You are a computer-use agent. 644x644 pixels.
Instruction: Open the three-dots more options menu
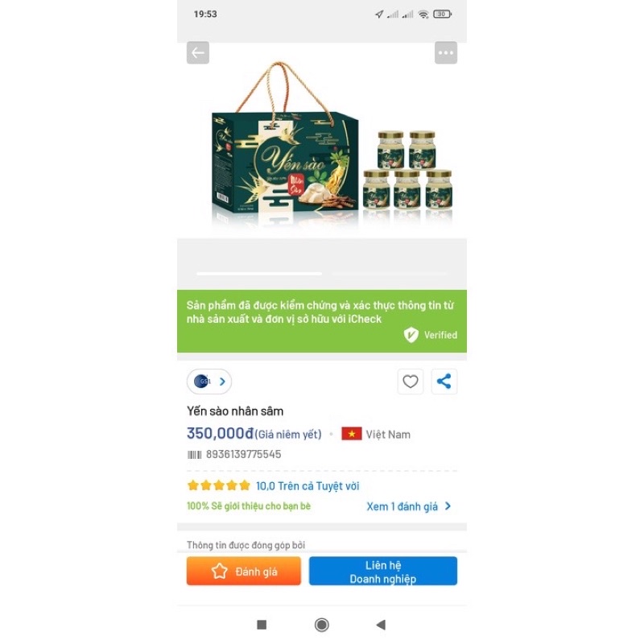pos(446,52)
